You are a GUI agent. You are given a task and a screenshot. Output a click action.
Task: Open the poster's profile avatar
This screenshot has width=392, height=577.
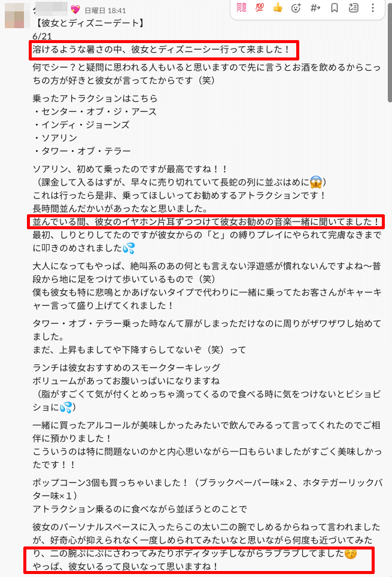pyautogui.click(x=17, y=16)
